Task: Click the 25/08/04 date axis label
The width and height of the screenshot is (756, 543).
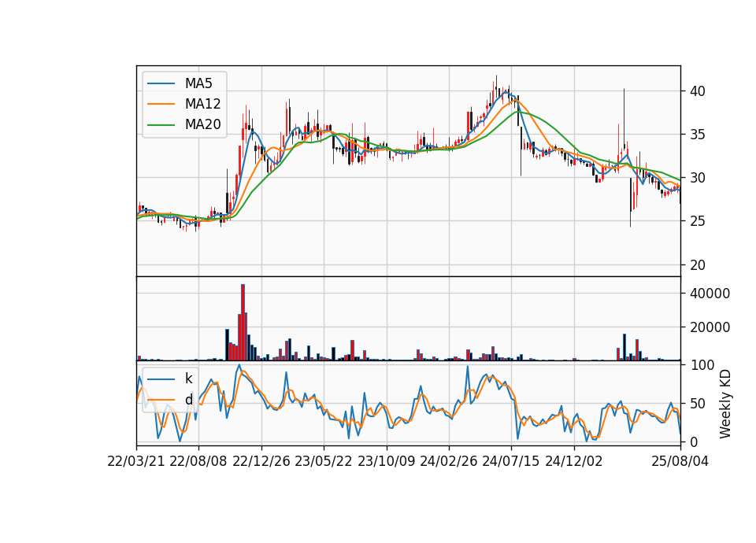Action: 680,462
